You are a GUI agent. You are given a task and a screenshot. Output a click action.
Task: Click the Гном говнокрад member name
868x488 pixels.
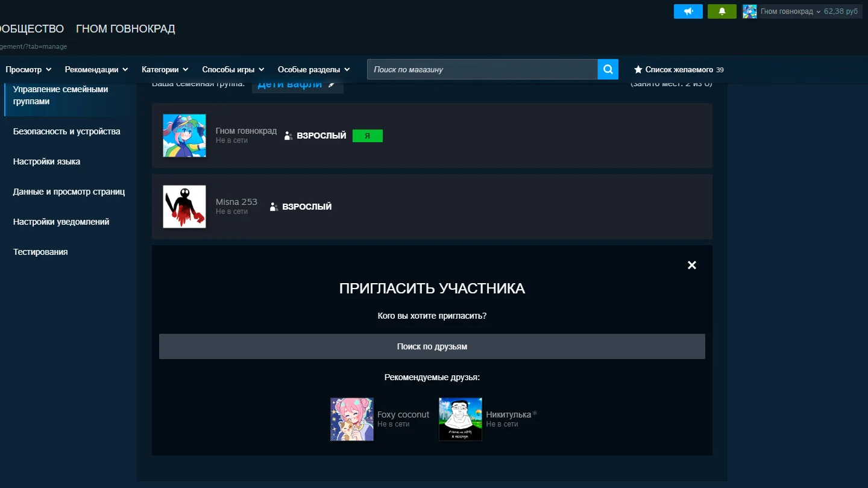246,131
